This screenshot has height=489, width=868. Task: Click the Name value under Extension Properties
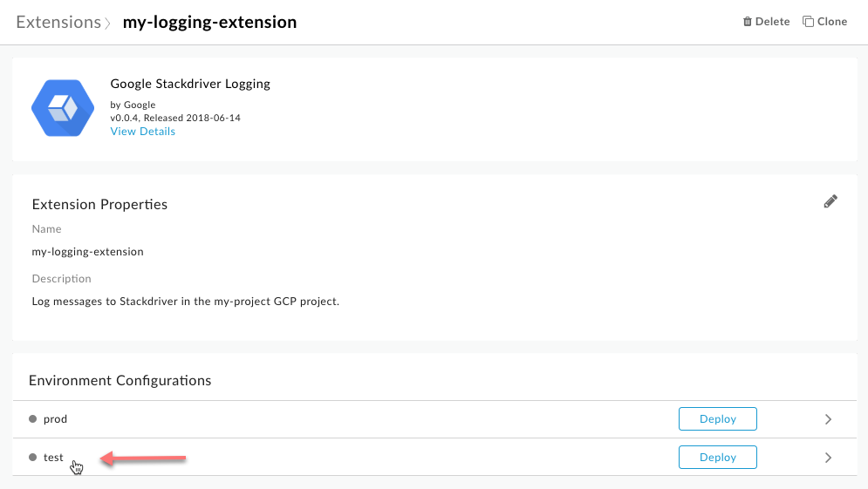tap(87, 252)
